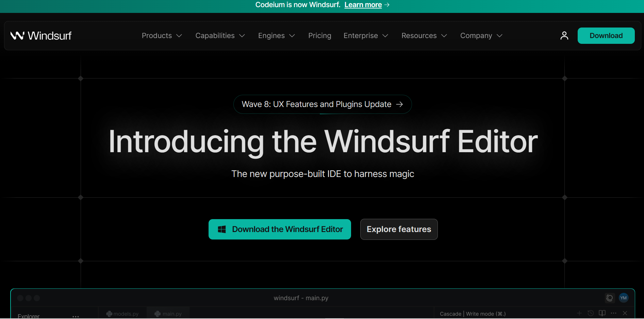Click the plus icon in the Cascade panel
The image size is (644, 319).
tap(579, 313)
